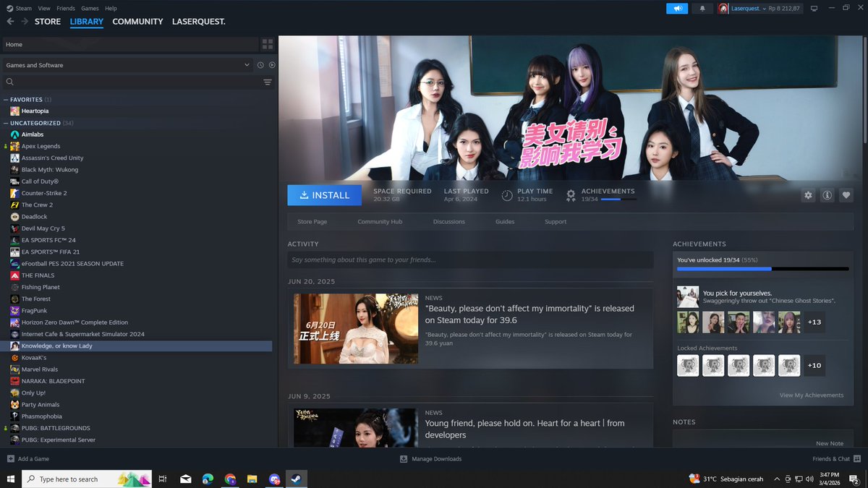Image resolution: width=868 pixels, height=488 pixels.
Task: Show game info icon
Action: click(827, 195)
